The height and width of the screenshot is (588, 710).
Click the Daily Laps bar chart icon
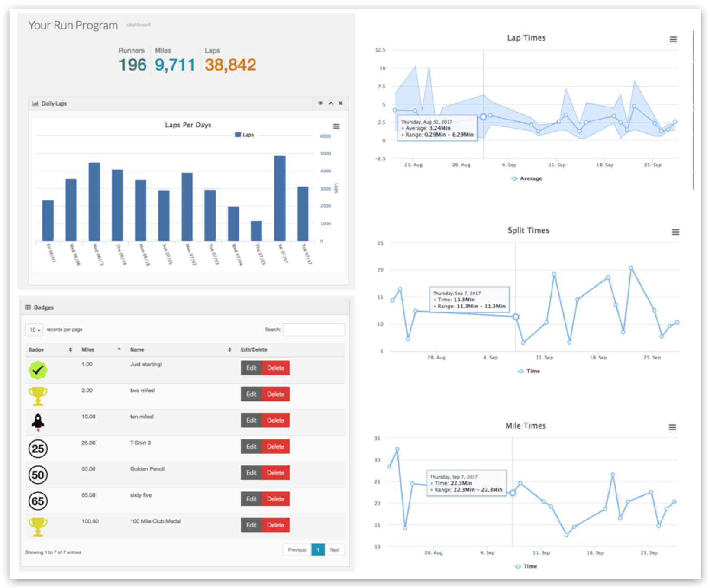click(35, 103)
